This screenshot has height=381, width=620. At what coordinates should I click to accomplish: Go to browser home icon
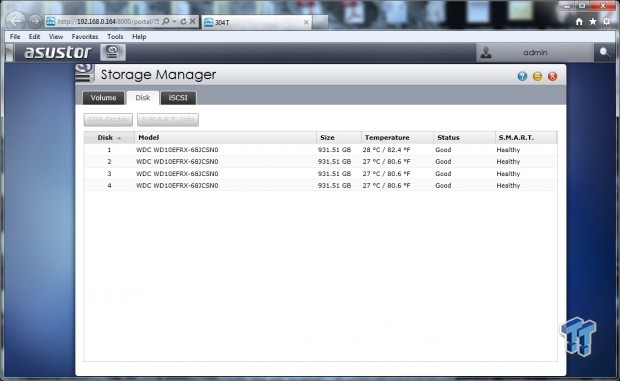pyautogui.click(x=579, y=22)
